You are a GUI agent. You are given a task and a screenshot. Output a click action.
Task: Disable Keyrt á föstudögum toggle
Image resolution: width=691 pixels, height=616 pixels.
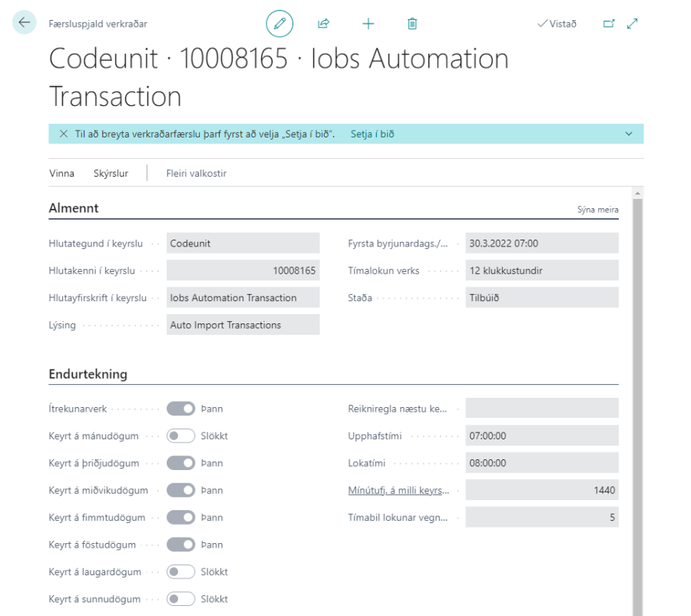tap(181, 545)
